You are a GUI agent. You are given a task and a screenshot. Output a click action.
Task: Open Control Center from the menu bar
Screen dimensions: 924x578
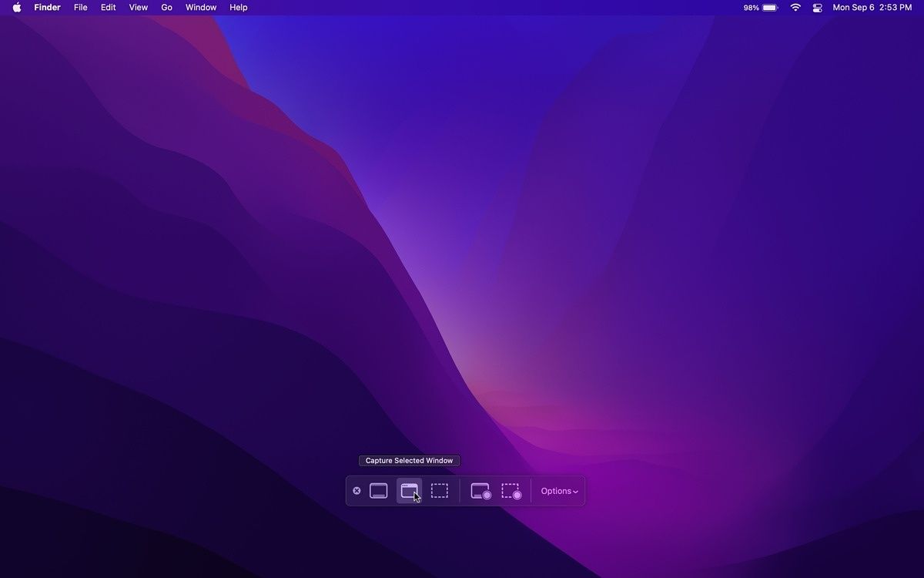click(817, 7)
